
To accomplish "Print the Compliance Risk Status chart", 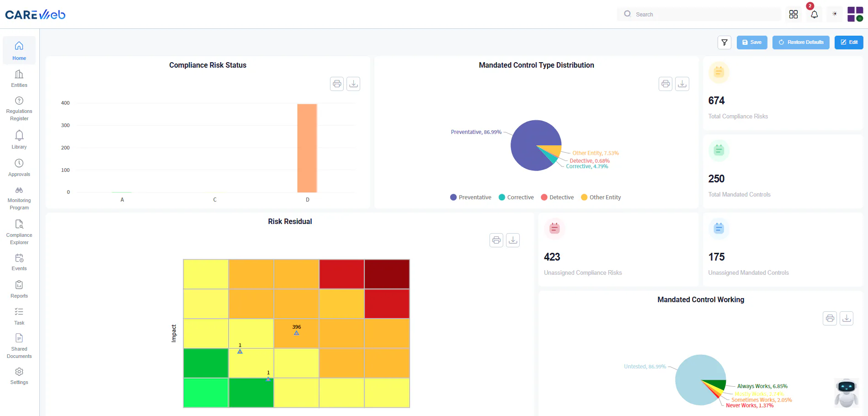I will [337, 84].
